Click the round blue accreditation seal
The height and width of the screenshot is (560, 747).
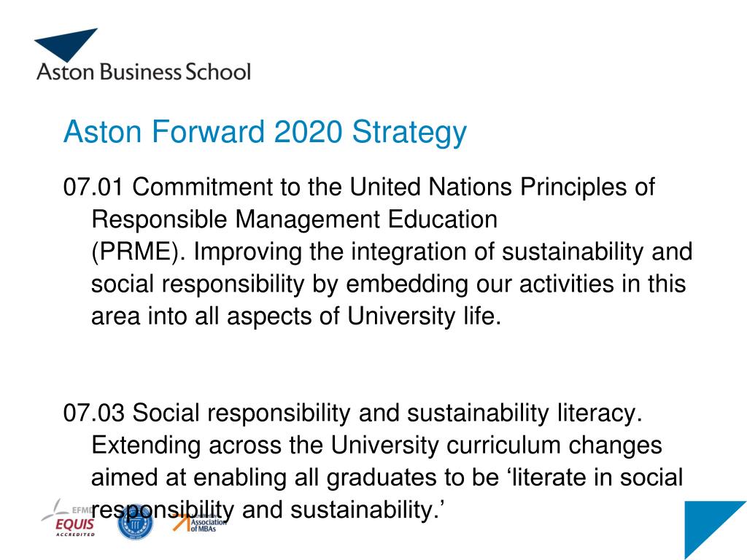[x=135, y=522]
